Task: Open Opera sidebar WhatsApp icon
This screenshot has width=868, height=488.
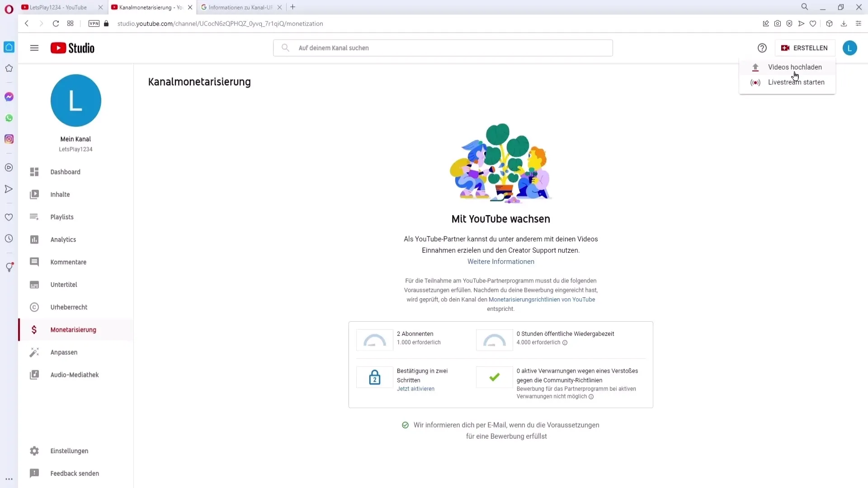Action: [9, 118]
